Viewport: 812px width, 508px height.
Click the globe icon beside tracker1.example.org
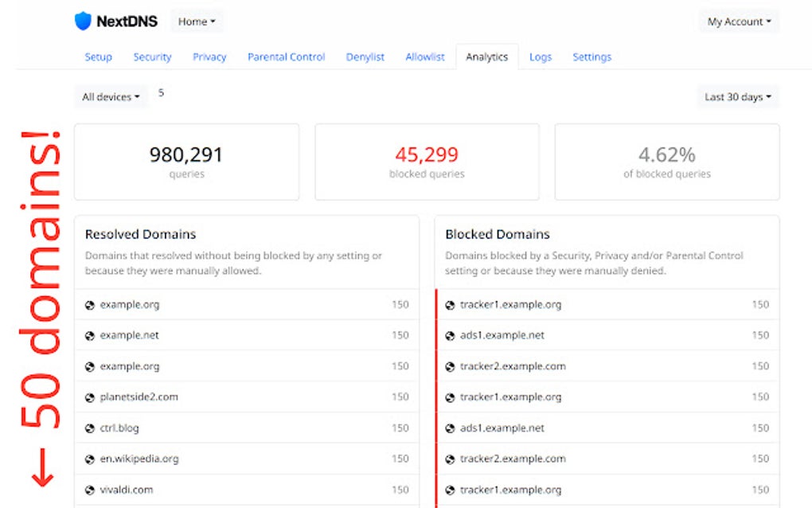[450, 304]
